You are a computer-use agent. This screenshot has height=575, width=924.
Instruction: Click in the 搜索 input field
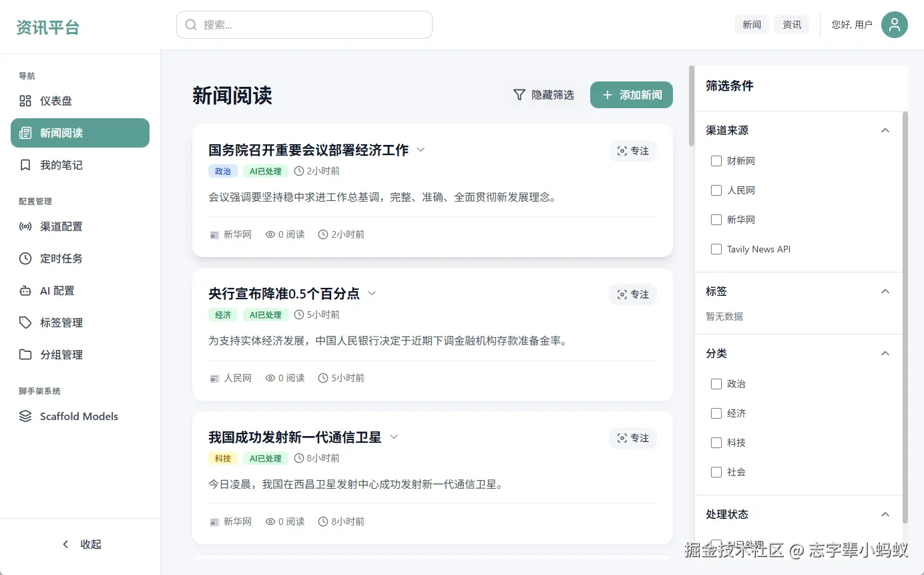pos(304,25)
